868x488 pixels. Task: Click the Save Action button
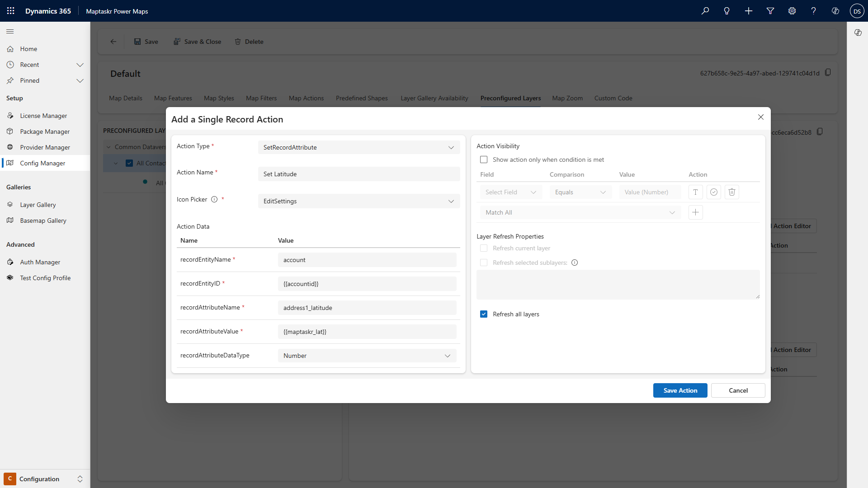click(x=680, y=390)
